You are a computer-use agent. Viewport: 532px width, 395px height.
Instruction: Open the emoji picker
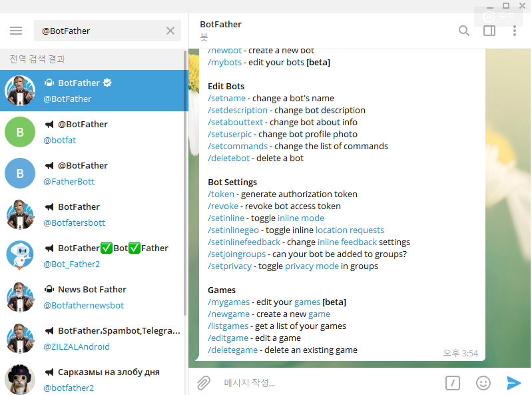483,383
